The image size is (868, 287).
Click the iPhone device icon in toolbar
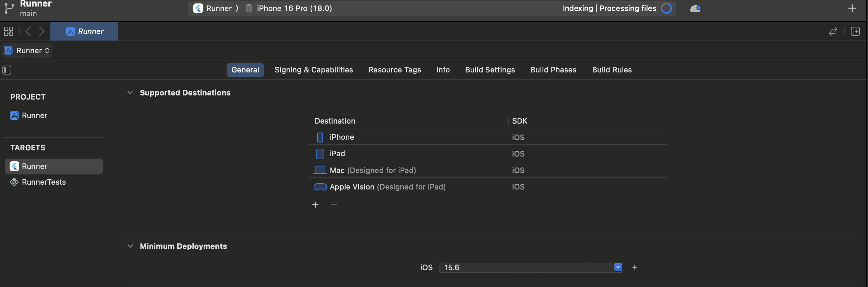(249, 8)
